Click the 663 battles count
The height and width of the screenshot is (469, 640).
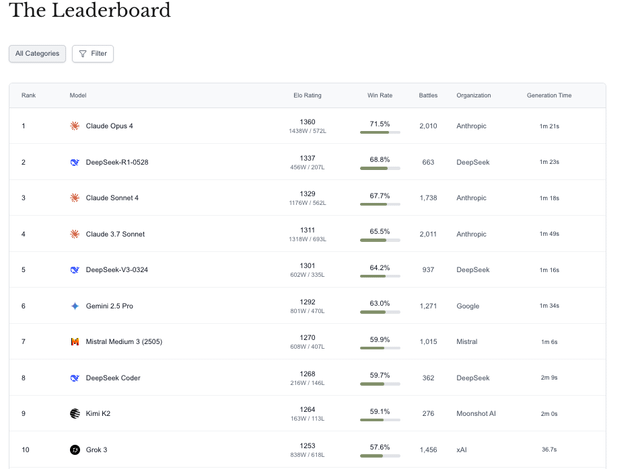click(x=428, y=162)
